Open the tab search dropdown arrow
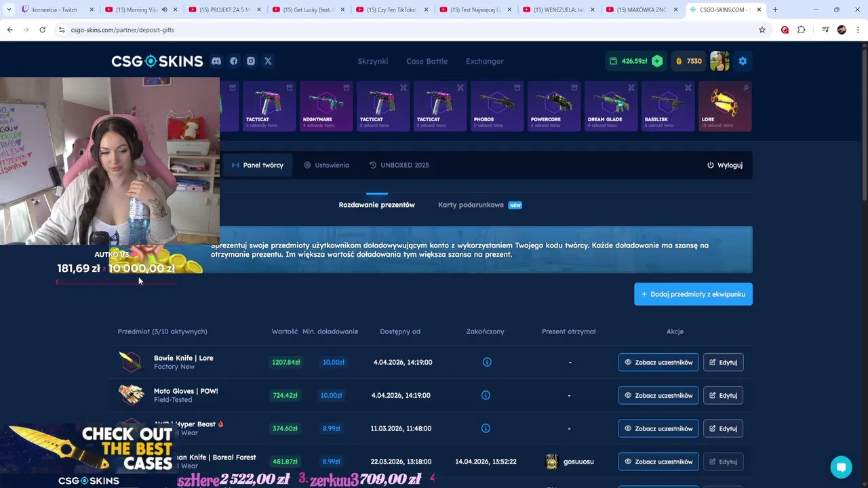Viewport: 868px width, 488px height. [x=8, y=9]
